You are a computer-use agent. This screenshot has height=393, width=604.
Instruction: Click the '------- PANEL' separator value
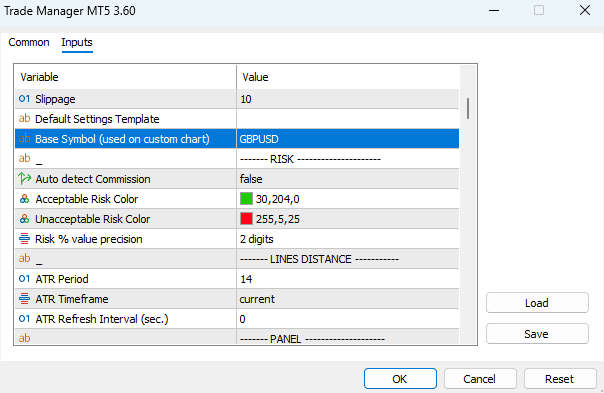(x=312, y=339)
